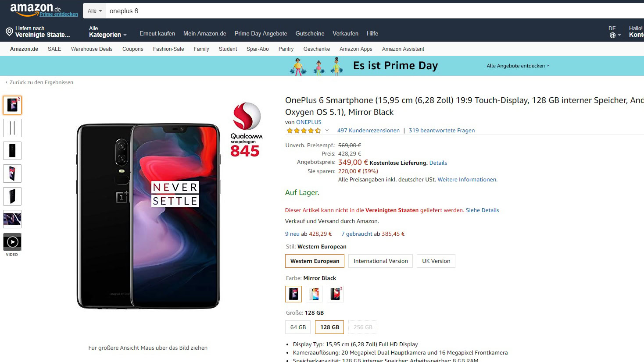
Task: Click the star rating icons
Action: coord(304,131)
